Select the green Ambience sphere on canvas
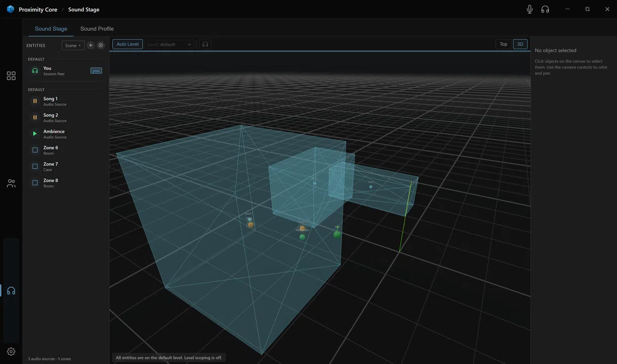This screenshot has height=364, width=617. click(x=302, y=237)
